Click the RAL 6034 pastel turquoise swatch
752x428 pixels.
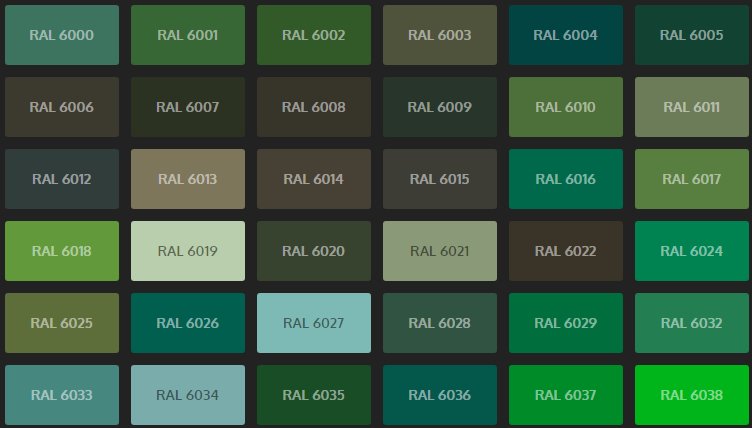[x=188, y=395]
